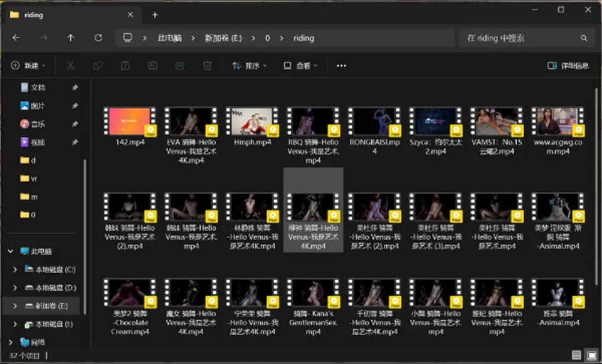This screenshot has width=602, height=364.
Task: Expand the 网络 tree node
Action: coord(11,341)
